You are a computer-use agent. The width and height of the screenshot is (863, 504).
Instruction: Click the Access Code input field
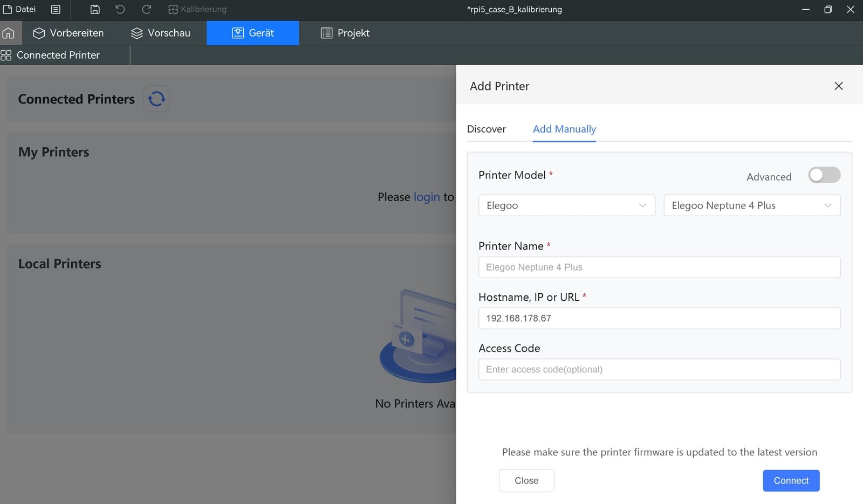coord(659,370)
